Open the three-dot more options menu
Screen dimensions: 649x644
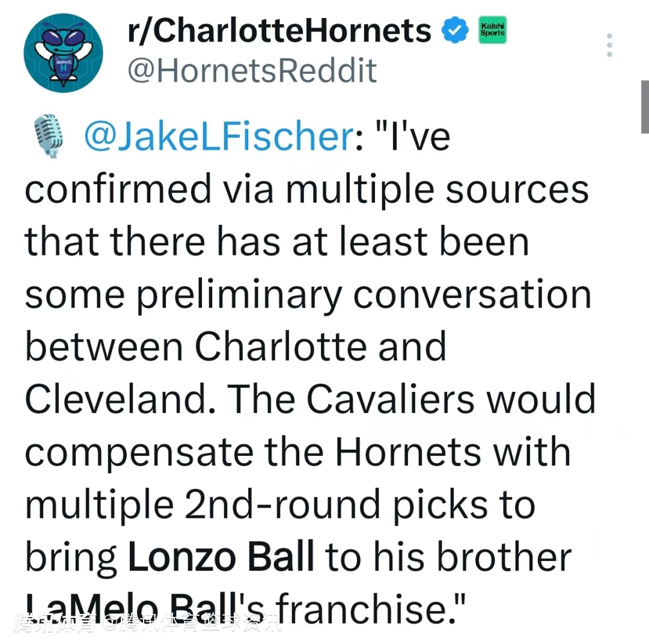pyautogui.click(x=609, y=45)
